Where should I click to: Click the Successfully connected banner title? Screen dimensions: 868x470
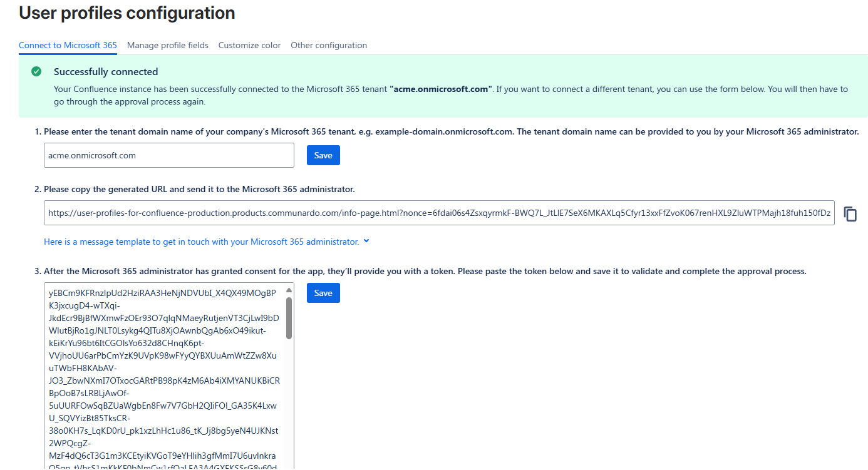click(x=106, y=72)
